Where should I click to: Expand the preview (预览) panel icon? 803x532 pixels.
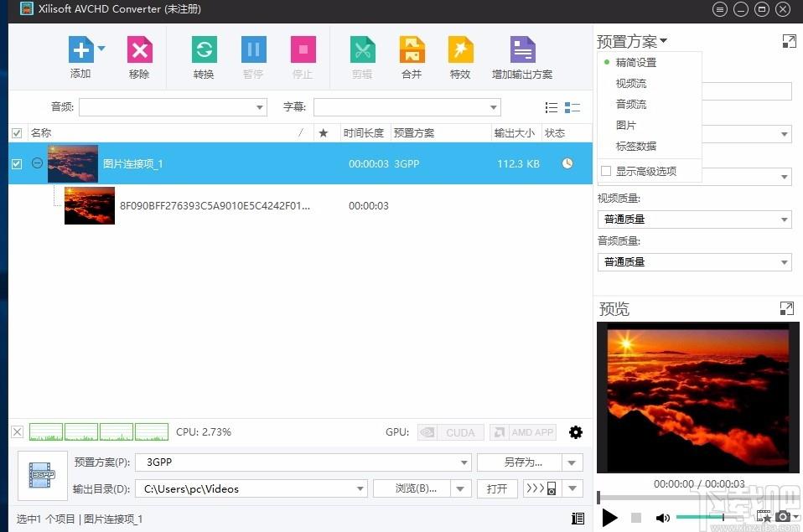[x=786, y=308]
